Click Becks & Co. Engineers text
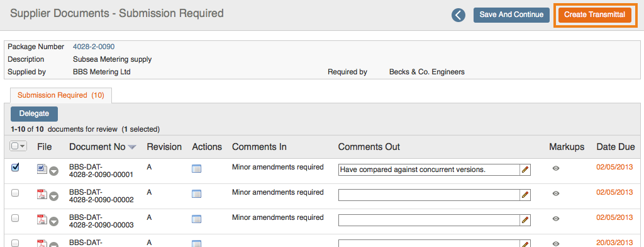The height and width of the screenshot is (247, 644). [427, 72]
